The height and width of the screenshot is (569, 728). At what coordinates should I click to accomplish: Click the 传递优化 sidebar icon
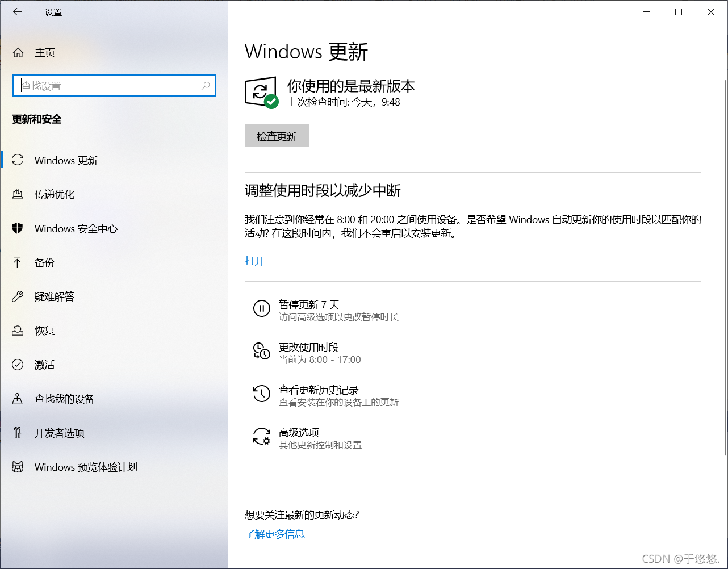pyautogui.click(x=18, y=194)
